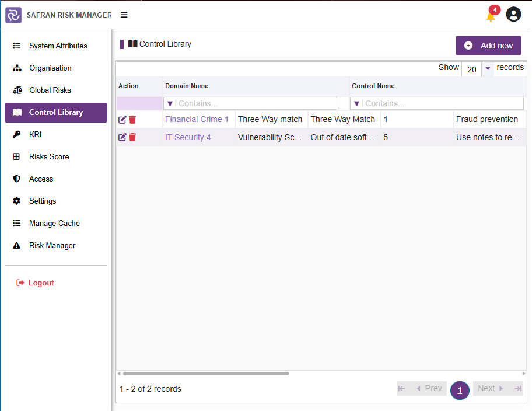
Task: Select the Fraud prevention cell
Action: [490, 119]
